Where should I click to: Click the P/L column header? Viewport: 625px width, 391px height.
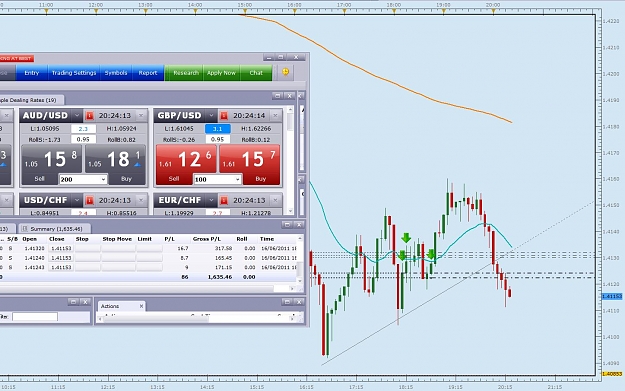[x=169, y=239]
